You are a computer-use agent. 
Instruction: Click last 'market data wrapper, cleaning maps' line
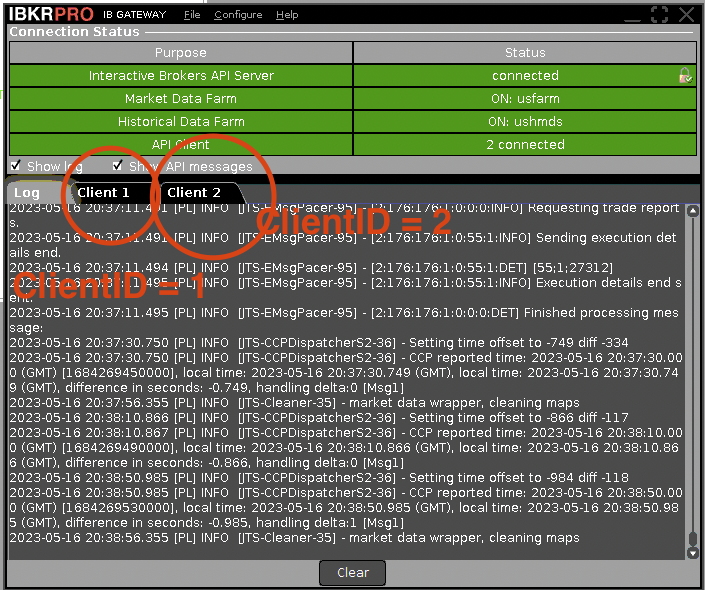point(294,538)
